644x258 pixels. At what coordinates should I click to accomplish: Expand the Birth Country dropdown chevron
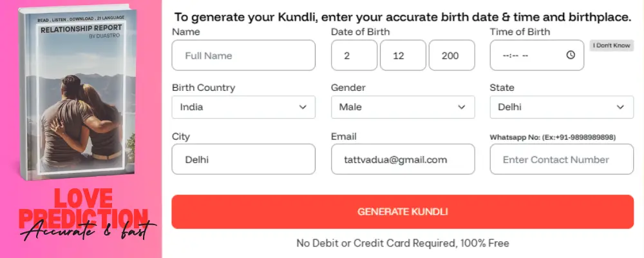pos(303,107)
